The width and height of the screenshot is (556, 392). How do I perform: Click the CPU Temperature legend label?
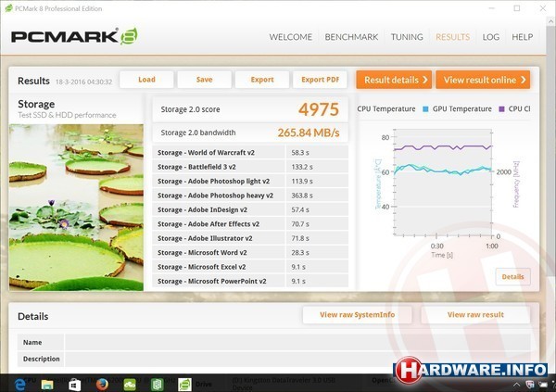click(x=386, y=109)
